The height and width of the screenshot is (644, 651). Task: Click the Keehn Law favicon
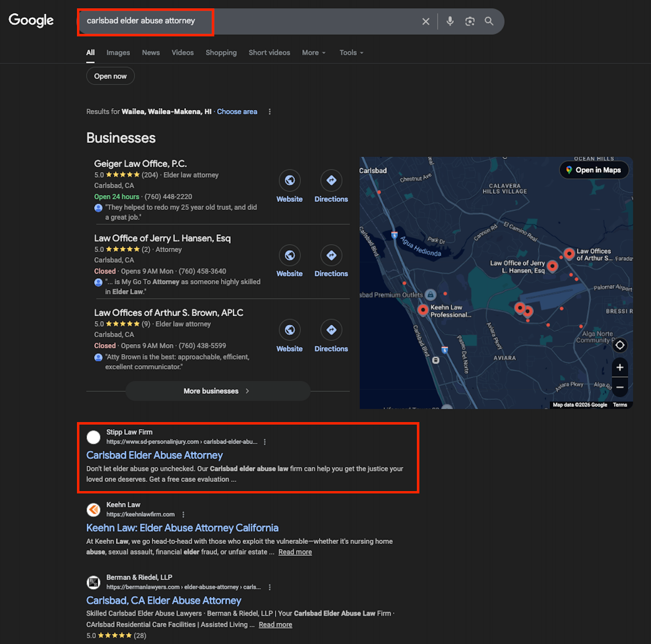pyautogui.click(x=94, y=510)
